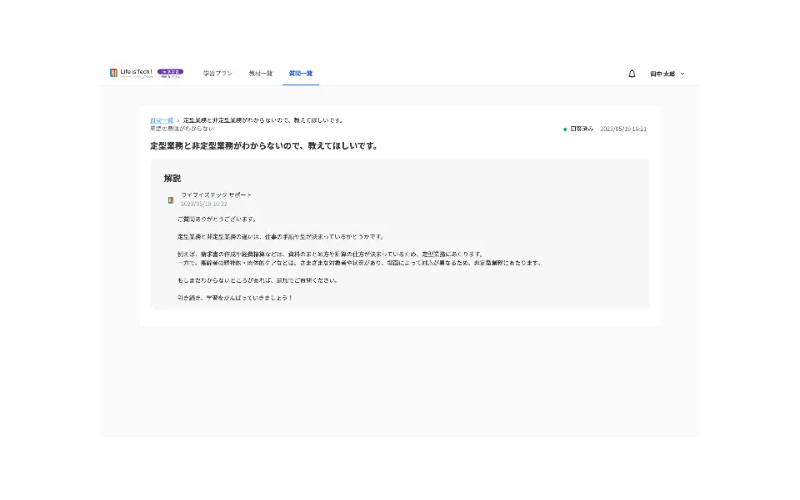Click the question title heading

click(x=263, y=146)
